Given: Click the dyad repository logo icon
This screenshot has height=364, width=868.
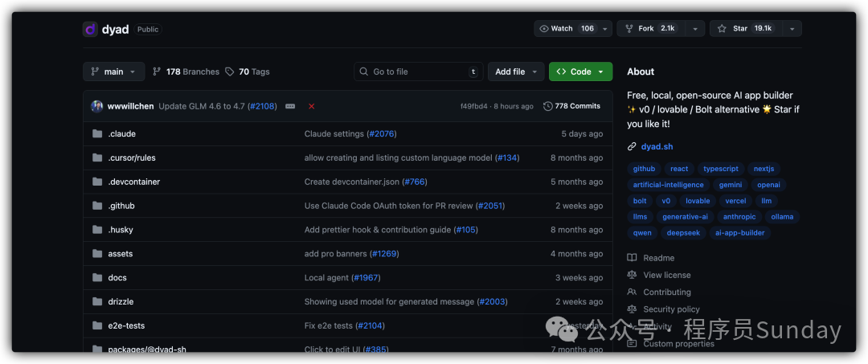Looking at the screenshot, I should pyautogui.click(x=90, y=29).
